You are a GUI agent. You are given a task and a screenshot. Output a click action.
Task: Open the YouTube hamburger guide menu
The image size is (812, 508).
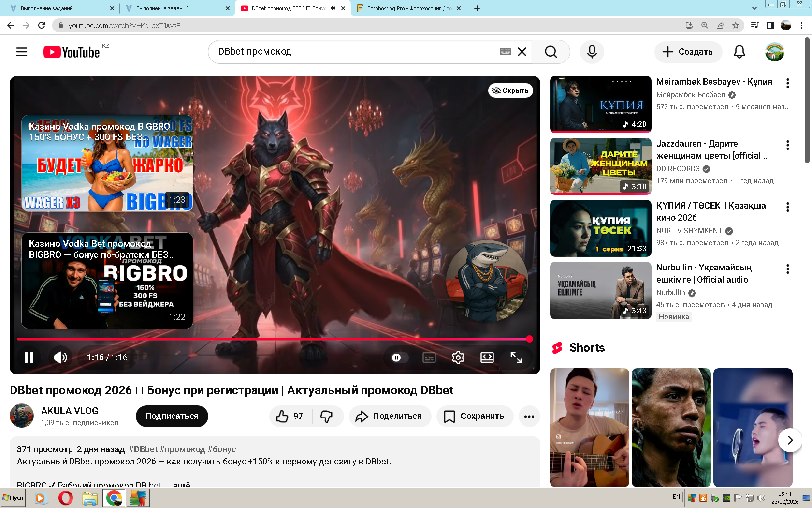(22, 52)
